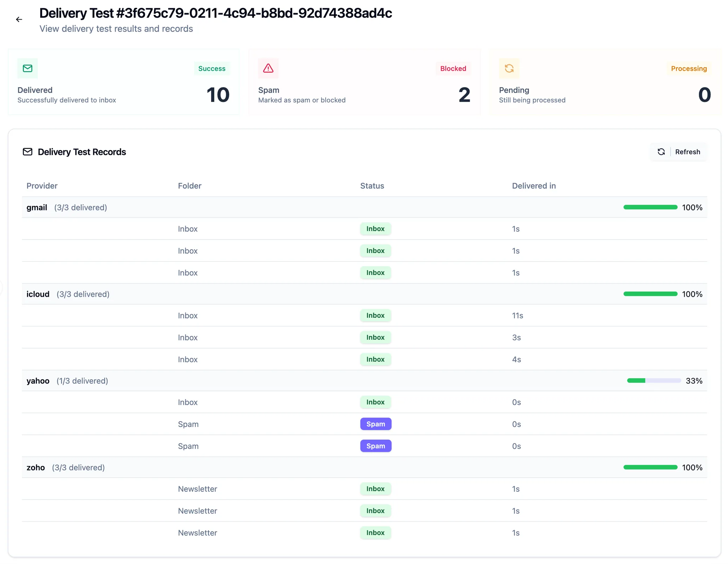This screenshot has height=564, width=728.
Task: Click the Success badge on Delivered card
Action: [212, 69]
